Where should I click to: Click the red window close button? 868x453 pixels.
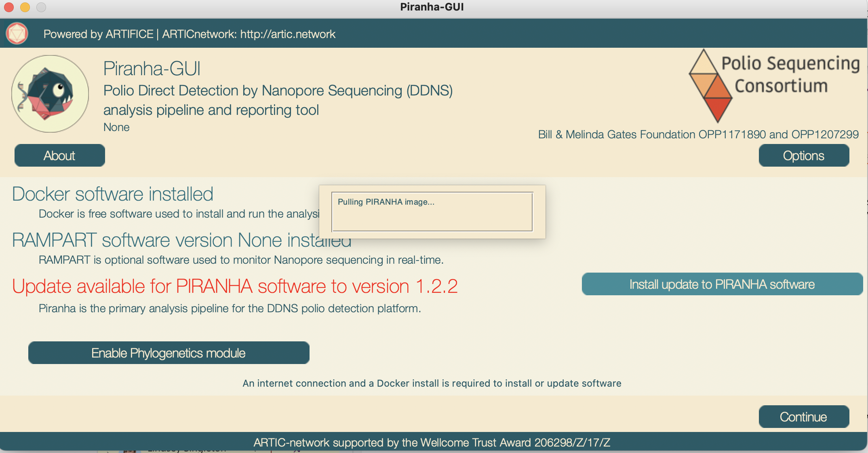(9, 7)
